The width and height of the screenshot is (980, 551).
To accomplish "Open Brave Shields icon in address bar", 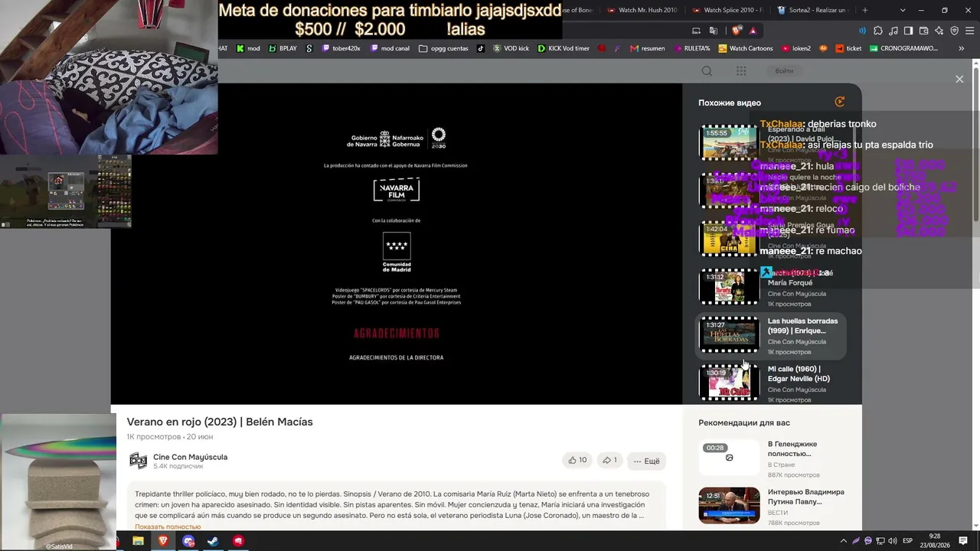I will tap(737, 31).
